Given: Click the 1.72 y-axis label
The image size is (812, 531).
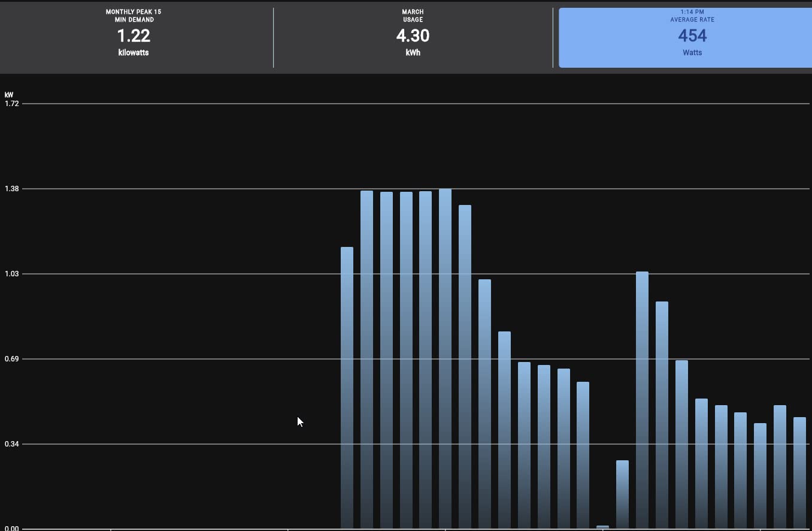Looking at the screenshot, I should point(11,104).
